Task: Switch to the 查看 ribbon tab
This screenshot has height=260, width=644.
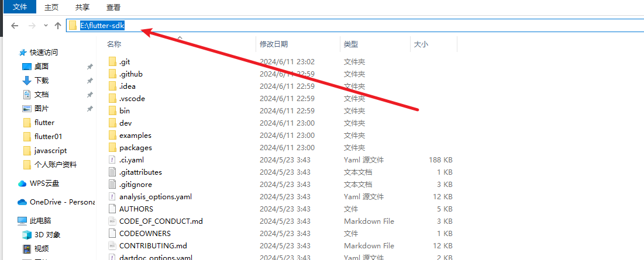Action: click(113, 8)
